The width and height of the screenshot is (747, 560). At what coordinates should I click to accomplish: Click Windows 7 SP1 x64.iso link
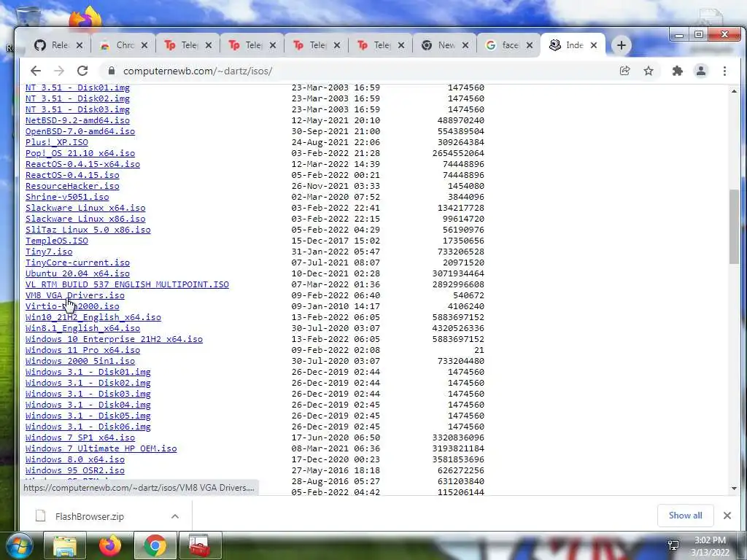pos(80,437)
